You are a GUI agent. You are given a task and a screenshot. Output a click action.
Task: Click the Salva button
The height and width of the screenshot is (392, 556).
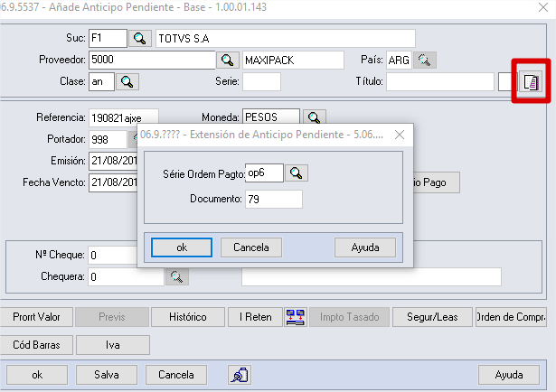(x=107, y=375)
